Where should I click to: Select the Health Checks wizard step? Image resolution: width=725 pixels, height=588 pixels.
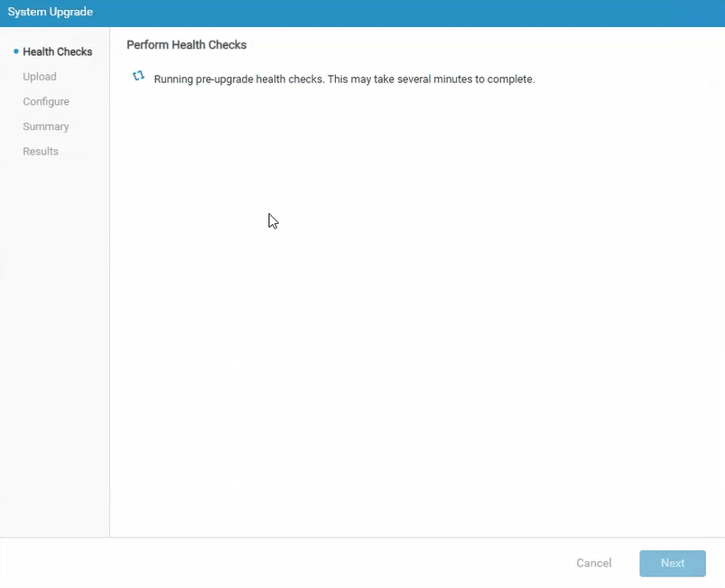coord(58,51)
